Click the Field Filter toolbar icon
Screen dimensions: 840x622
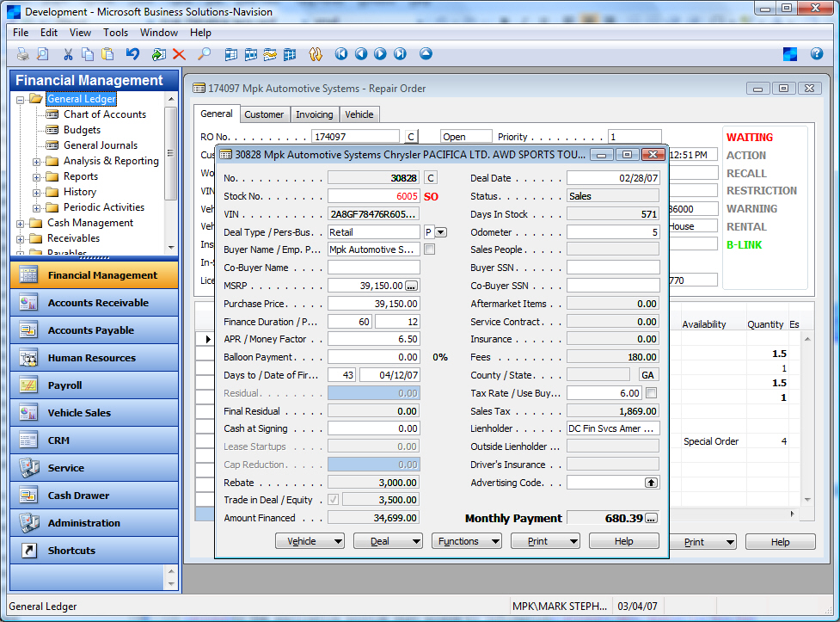(231, 54)
